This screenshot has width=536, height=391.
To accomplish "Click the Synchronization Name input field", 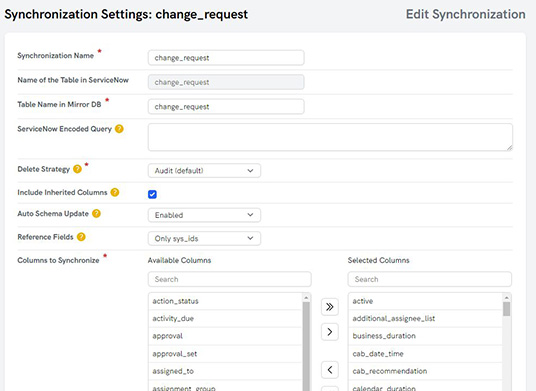I will pyautogui.click(x=226, y=58).
